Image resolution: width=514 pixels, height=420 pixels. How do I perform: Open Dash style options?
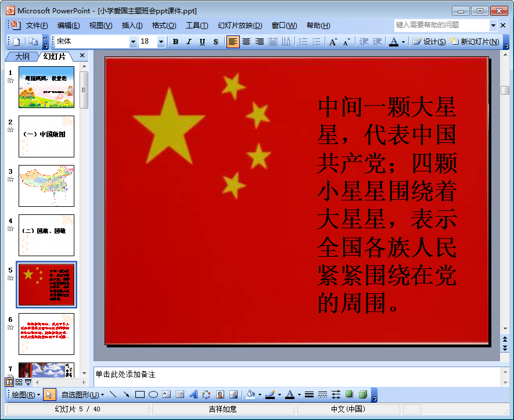pyautogui.click(x=322, y=394)
